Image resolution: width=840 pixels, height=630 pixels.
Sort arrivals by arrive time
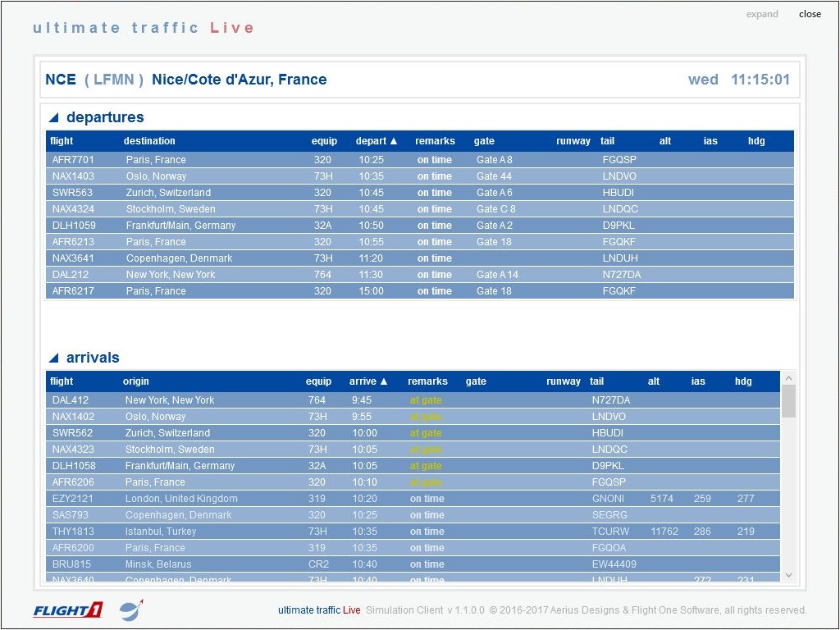[368, 381]
